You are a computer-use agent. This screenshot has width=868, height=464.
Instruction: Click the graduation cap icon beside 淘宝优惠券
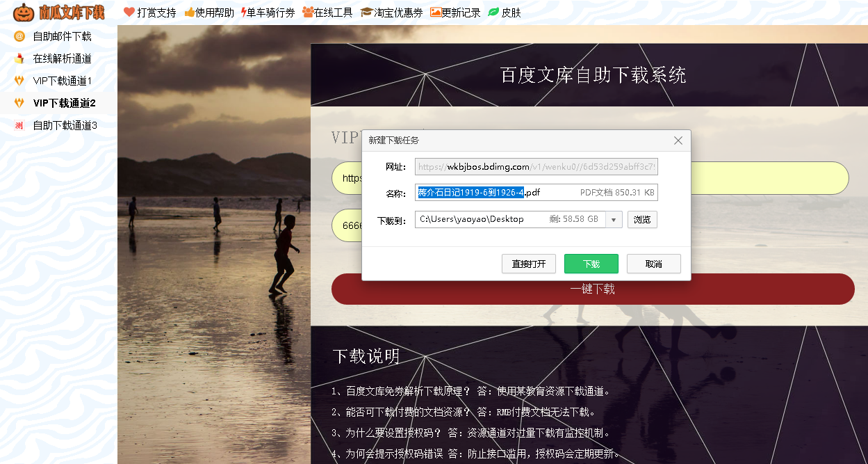[366, 12]
